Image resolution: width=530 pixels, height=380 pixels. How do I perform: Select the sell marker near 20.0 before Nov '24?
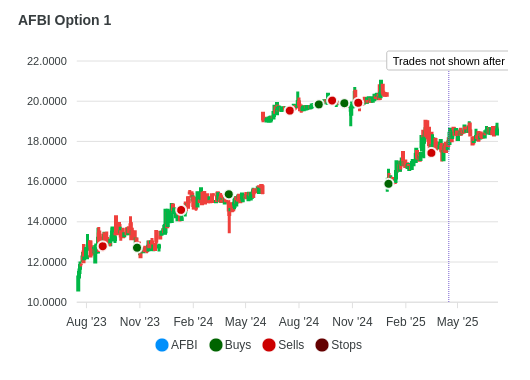332,100
